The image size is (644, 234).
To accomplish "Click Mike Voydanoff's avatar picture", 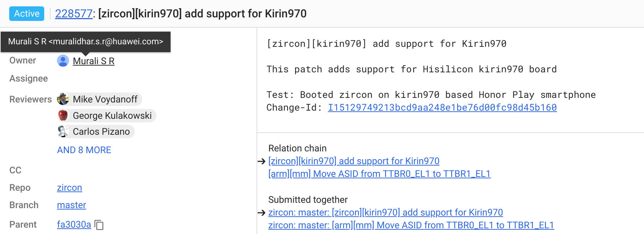I will pyautogui.click(x=63, y=99).
